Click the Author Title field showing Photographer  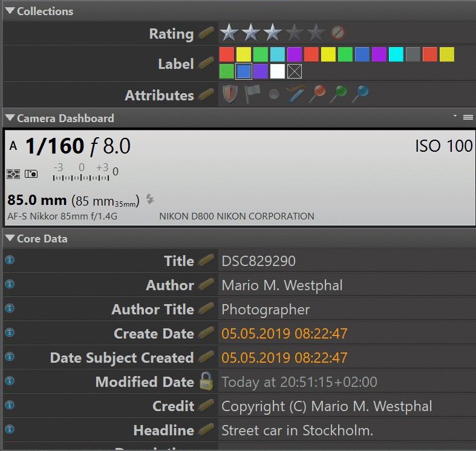click(347, 309)
